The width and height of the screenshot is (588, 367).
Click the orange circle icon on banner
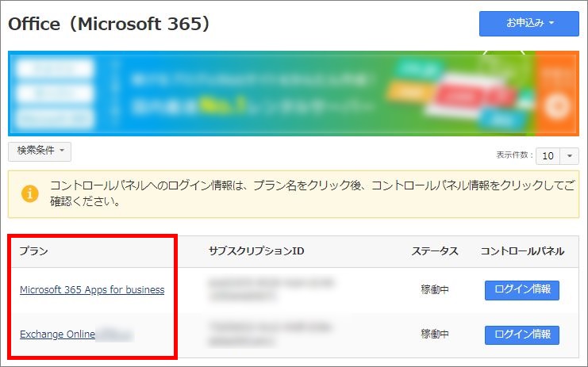point(559,106)
